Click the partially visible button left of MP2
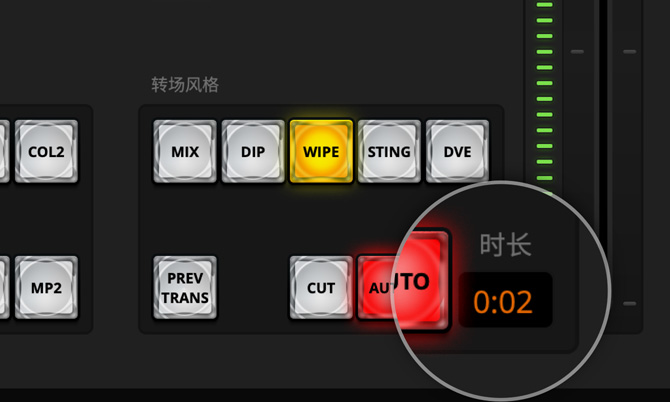Viewport: 670px width, 402px height. [x=4, y=288]
